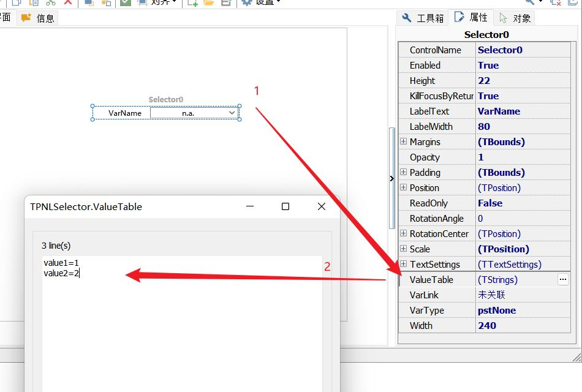Click the VarLink value 未关联
This screenshot has width=582, height=392.
tap(491, 295)
